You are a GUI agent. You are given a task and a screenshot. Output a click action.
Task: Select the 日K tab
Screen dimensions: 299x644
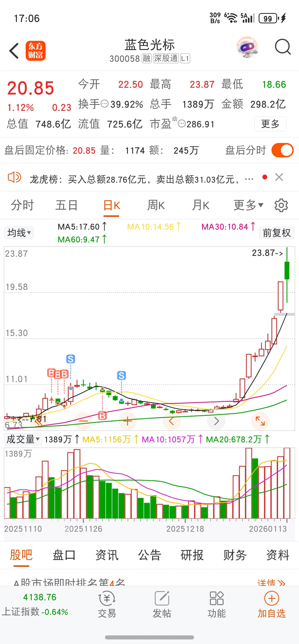click(x=111, y=205)
